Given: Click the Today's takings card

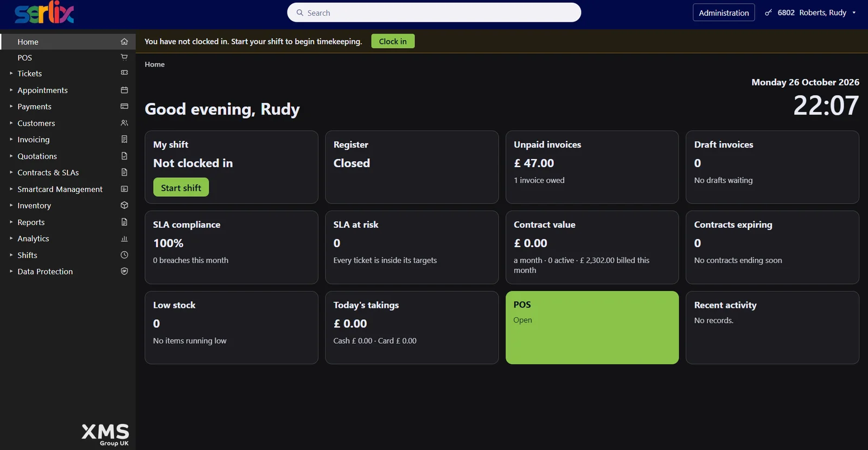Looking at the screenshot, I should (x=412, y=327).
